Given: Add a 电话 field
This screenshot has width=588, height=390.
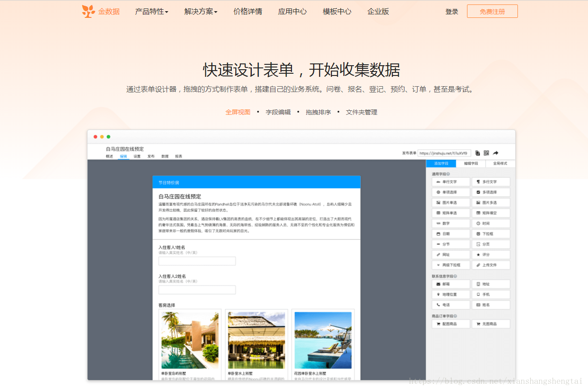Looking at the screenshot, I should pos(451,305).
